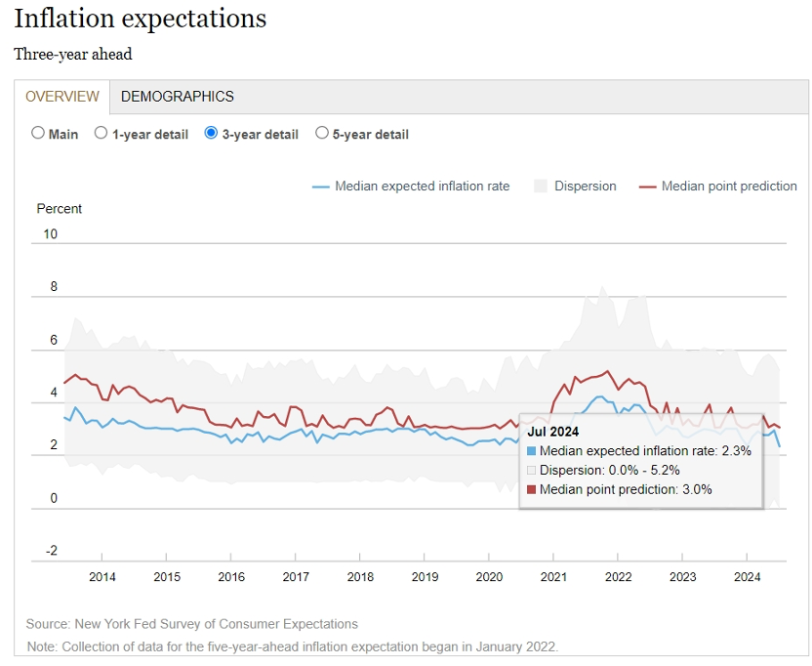Click the Median point prediction legend label
812x666 pixels.
pos(729,187)
